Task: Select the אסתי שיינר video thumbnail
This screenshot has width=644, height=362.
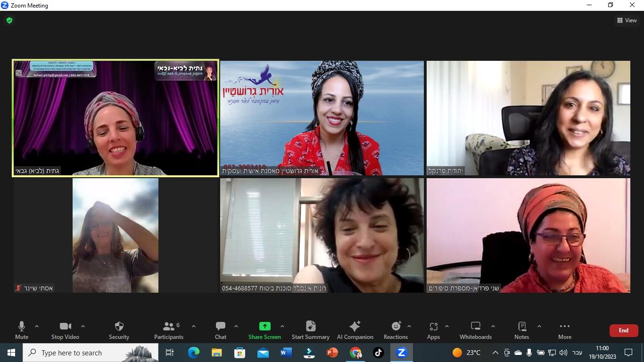Action: [x=116, y=235]
